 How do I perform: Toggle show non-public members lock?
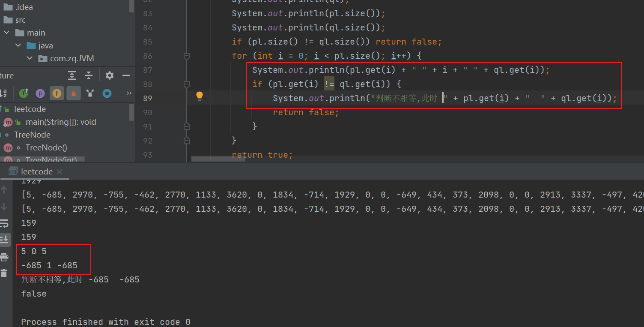74,93
